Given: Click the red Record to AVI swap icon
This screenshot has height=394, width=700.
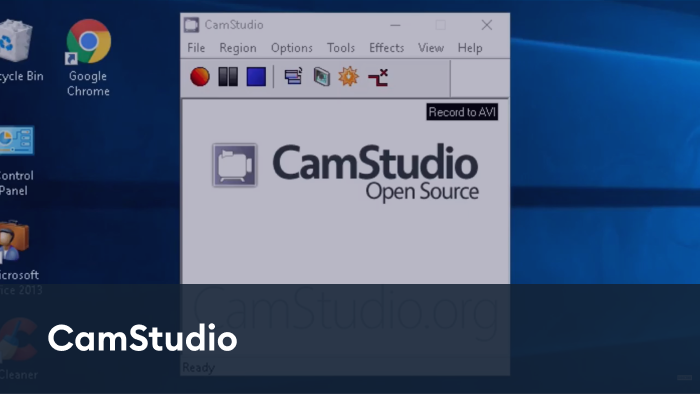Looking at the screenshot, I should [378, 77].
